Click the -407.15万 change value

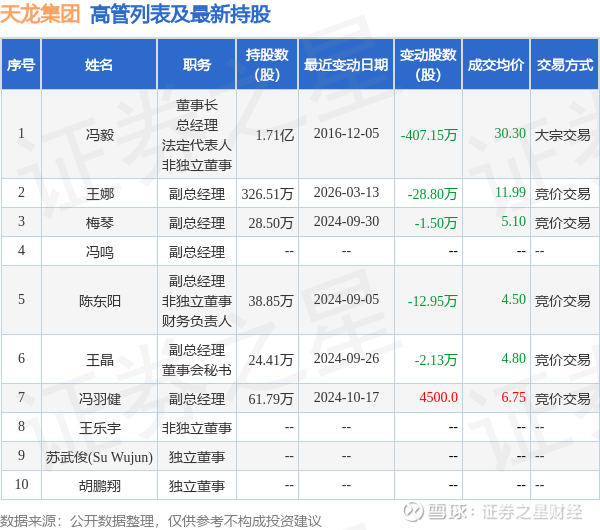(429, 135)
